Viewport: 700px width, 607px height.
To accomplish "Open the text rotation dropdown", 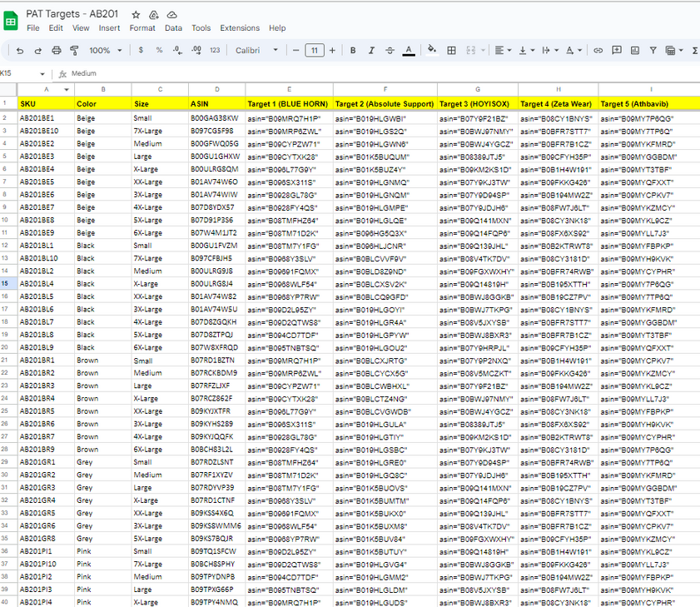I will tap(573, 51).
